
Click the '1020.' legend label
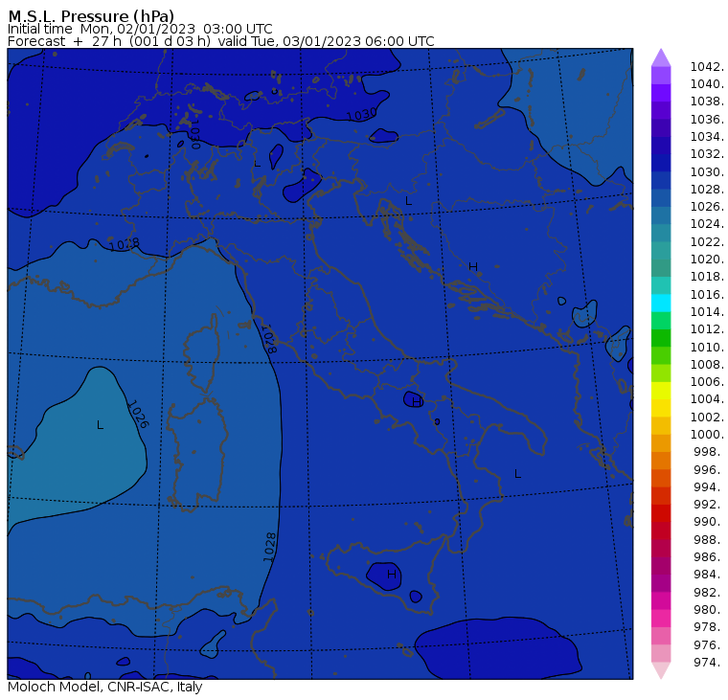[707, 260]
